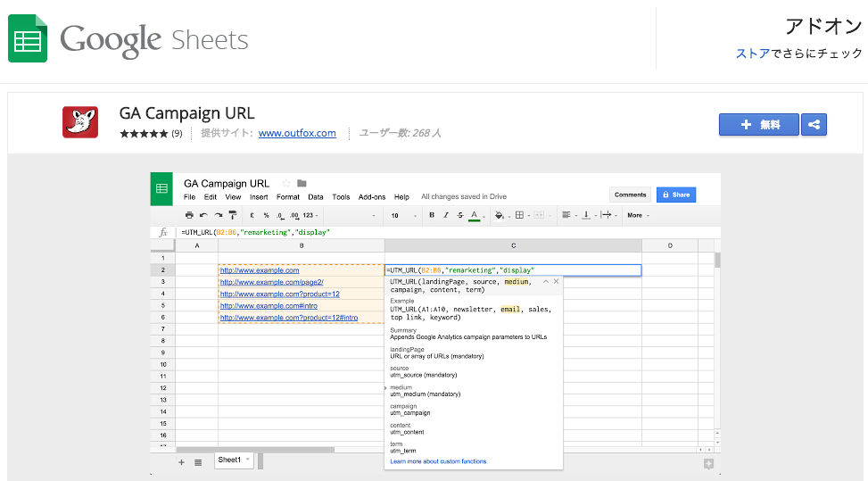Select column D header
The width and height of the screenshot is (868, 481).
tap(670, 245)
